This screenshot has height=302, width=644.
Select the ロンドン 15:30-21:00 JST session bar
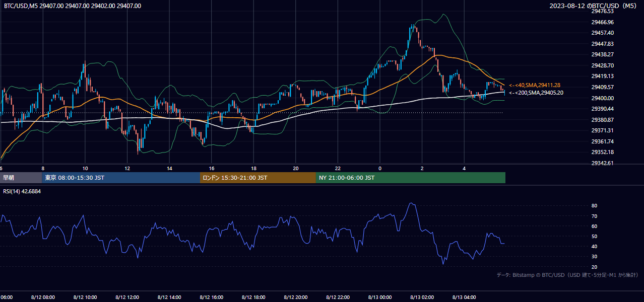pos(258,178)
